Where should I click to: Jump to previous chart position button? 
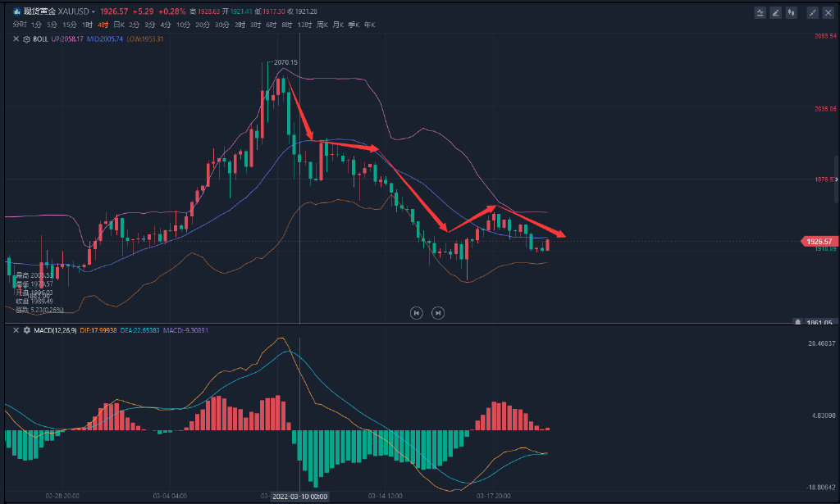[x=416, y=312]
